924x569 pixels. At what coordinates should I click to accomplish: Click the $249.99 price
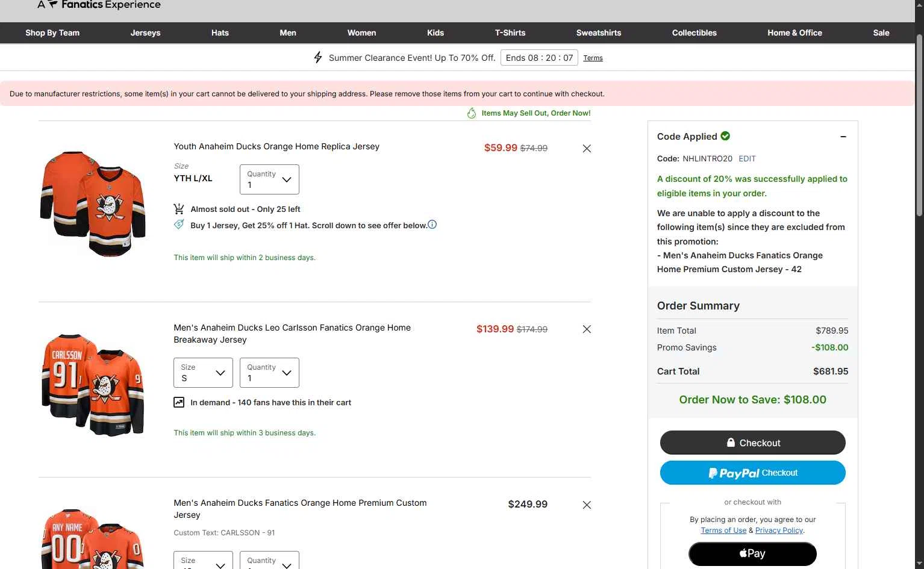click(528, 505)
